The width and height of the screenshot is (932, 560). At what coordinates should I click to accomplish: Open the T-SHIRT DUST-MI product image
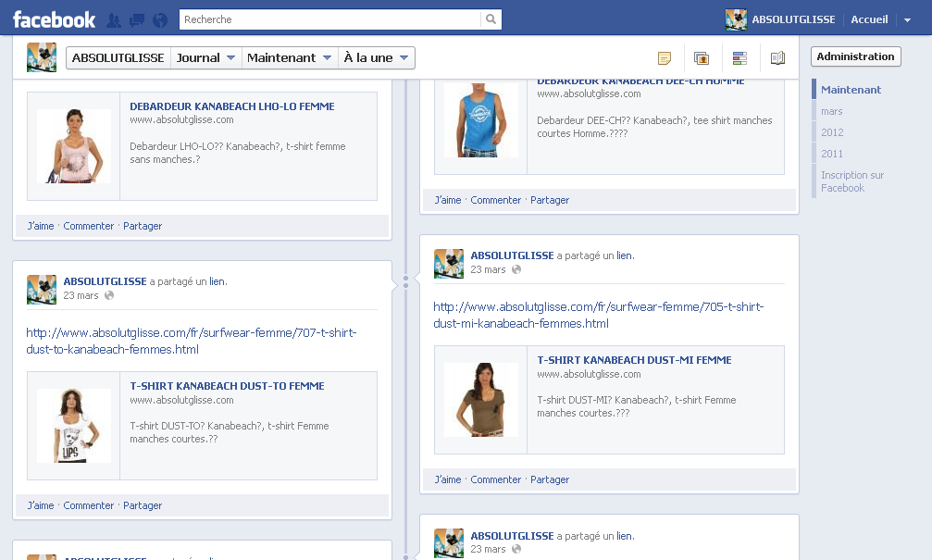pyautogui.click(x=481, y=400)
